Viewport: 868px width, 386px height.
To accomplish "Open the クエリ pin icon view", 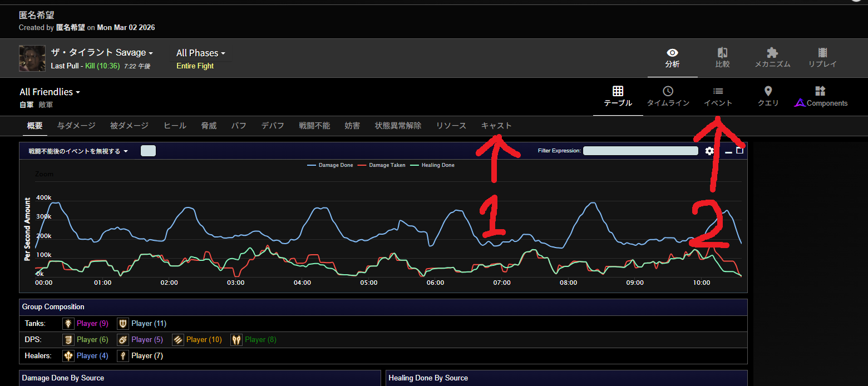I will point(768,96).
